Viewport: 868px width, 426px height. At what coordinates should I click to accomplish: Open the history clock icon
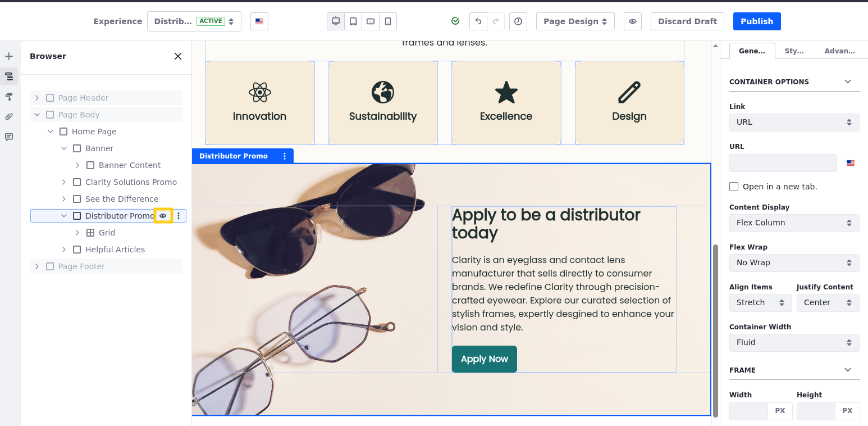(x=518, y=21)
